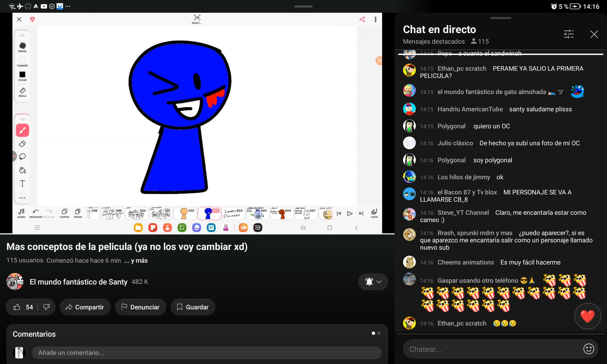Click the black COLOR swatch
Image resolution: width=607 pixels, height=364 pixels.
click(x=22, y=75)
